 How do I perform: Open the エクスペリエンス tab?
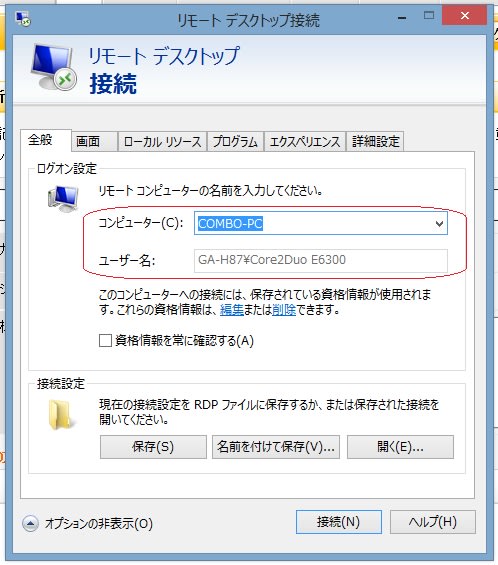pyautogui.click(x=305, y=141)
